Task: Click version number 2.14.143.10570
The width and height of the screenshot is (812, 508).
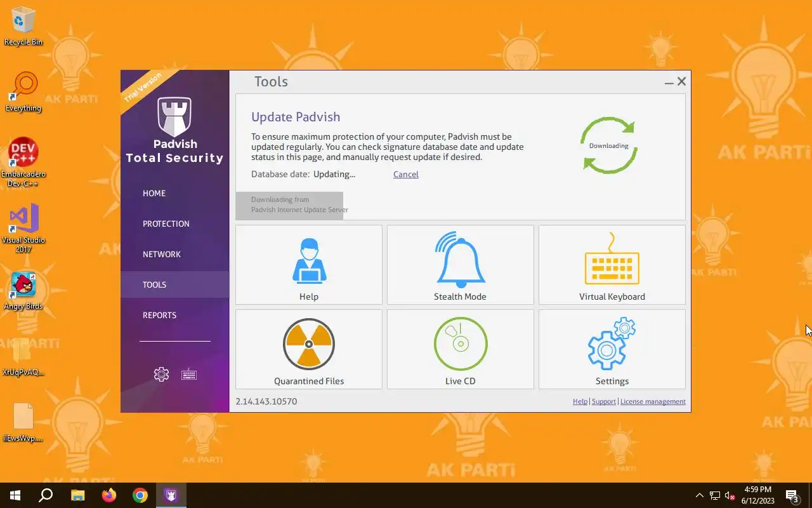Action: (x=266, y=401)
